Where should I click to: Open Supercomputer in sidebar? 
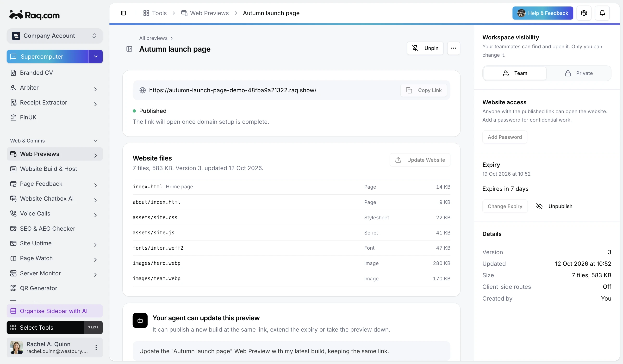[47, 56]
